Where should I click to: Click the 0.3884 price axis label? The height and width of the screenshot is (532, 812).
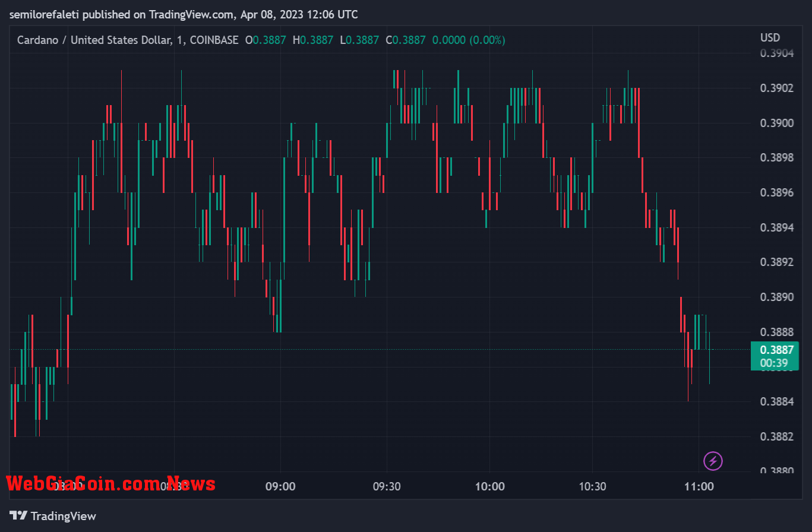click(x=777, y=401)
